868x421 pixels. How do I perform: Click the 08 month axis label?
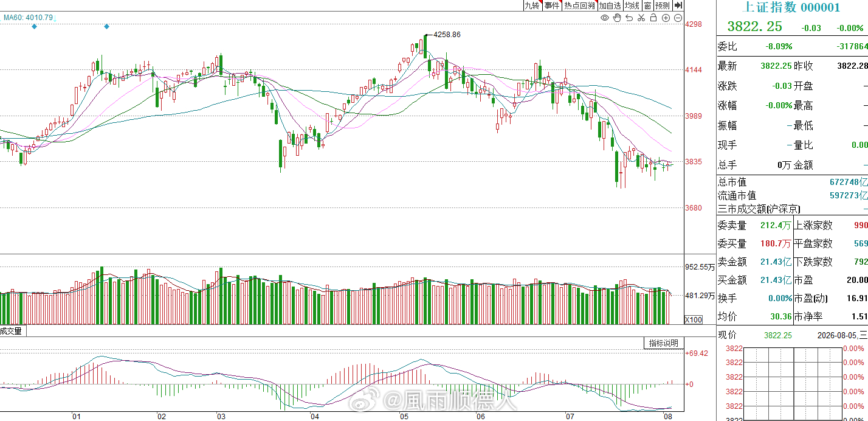667,417
